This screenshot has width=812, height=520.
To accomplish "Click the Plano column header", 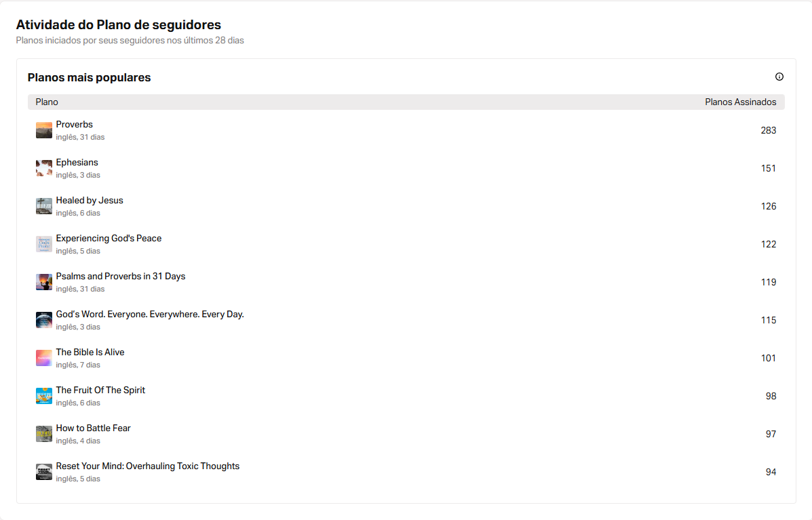I will point(47,102).
